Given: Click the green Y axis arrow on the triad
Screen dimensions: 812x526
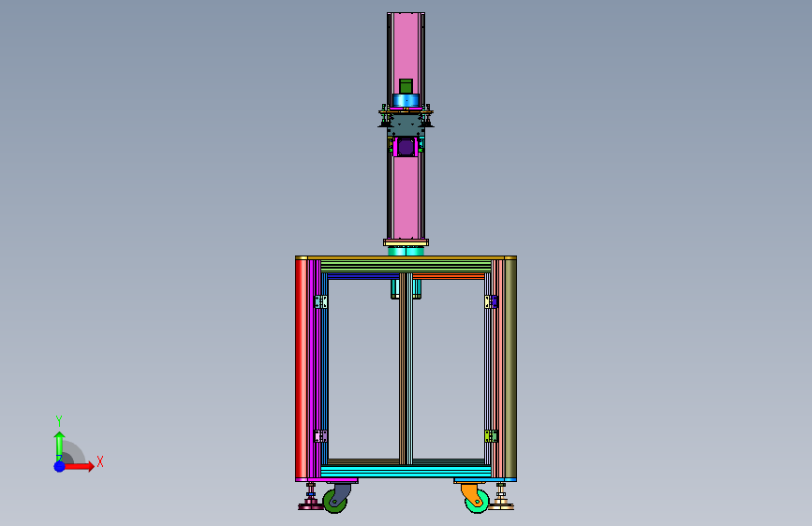Looking at the screenshot, I should (59, 446).
